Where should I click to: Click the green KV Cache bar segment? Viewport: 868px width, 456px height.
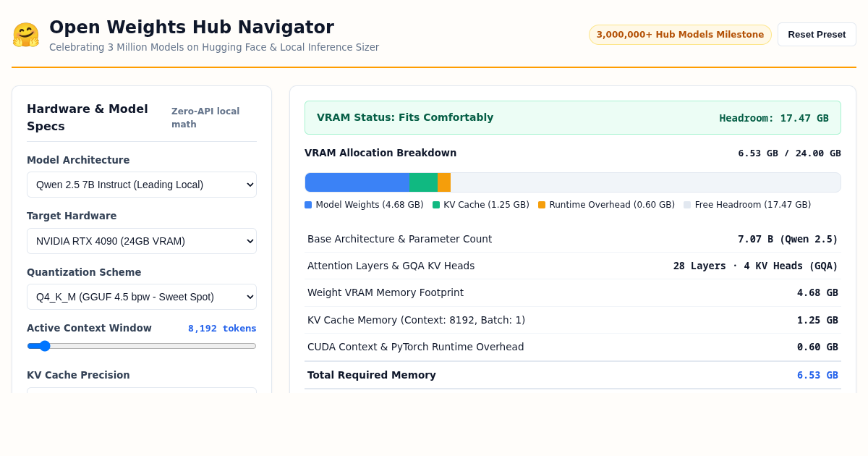pyautogui.click(x=423, y=182)
